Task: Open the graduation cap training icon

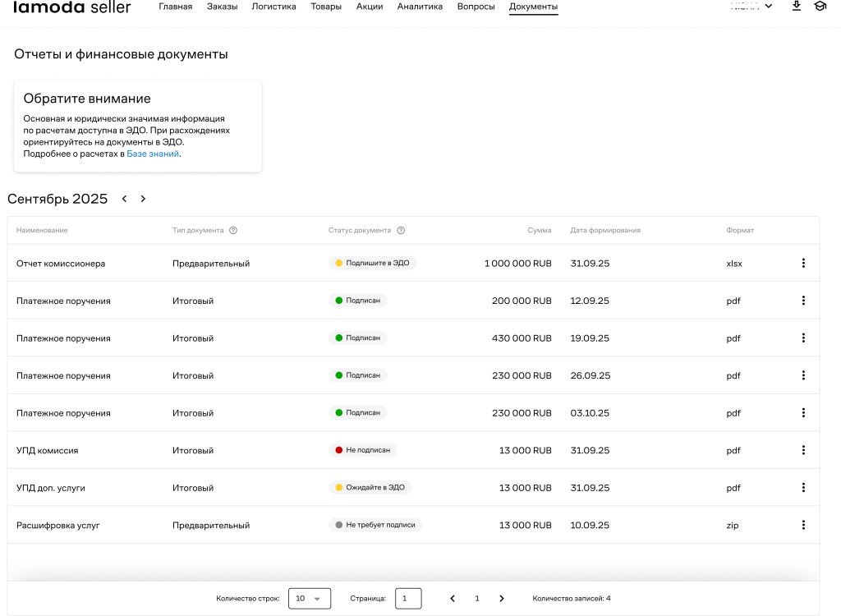Action: (820, 7)
